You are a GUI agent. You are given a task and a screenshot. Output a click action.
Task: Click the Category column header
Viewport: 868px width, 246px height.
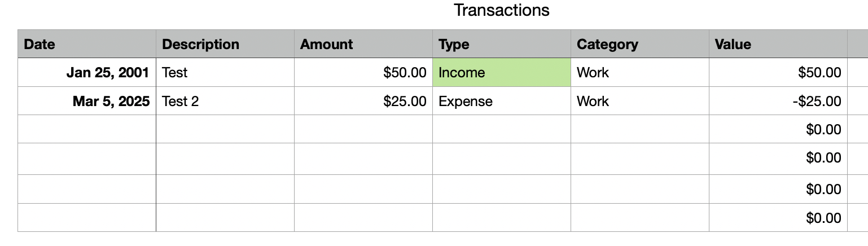click(x=640, y=44)
